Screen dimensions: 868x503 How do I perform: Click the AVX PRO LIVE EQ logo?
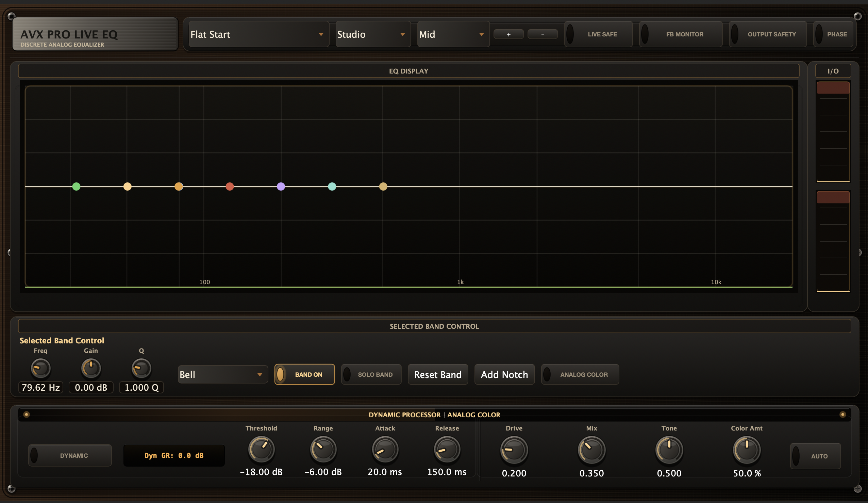click(x=95, y=34)
